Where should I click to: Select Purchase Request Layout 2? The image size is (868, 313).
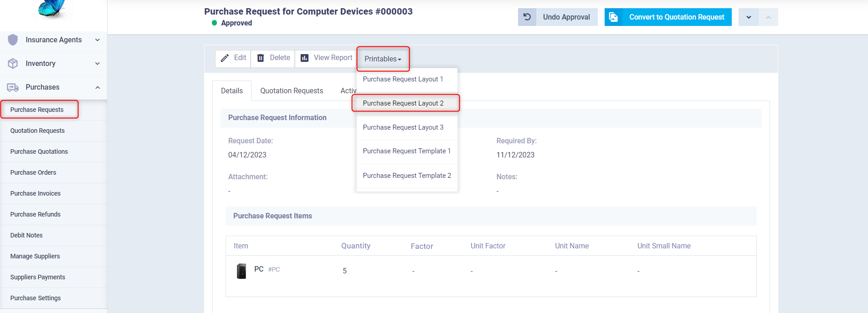(x=403, y=103)
